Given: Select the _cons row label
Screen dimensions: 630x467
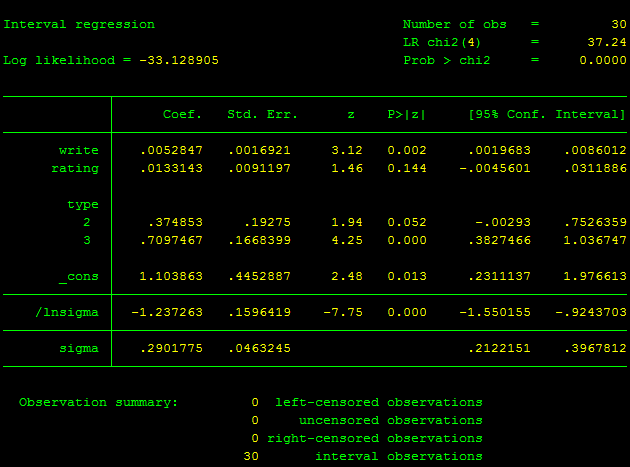Looking at the screenshot, I should click(79, 277).
